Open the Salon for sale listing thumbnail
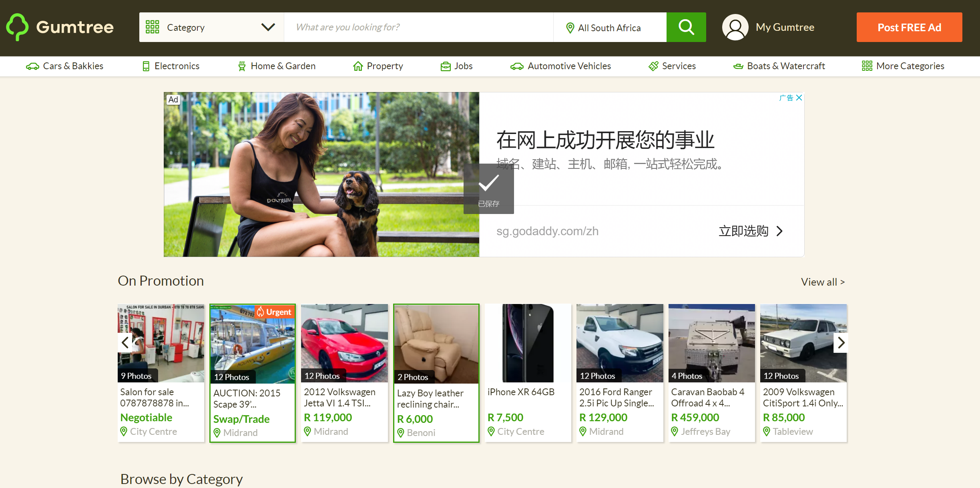Viewport: 980px width, 488px height. 161,343
